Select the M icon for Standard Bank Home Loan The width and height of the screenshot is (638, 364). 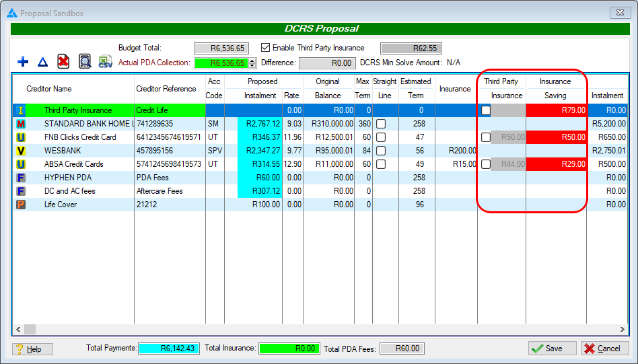[x=21, y=124]
